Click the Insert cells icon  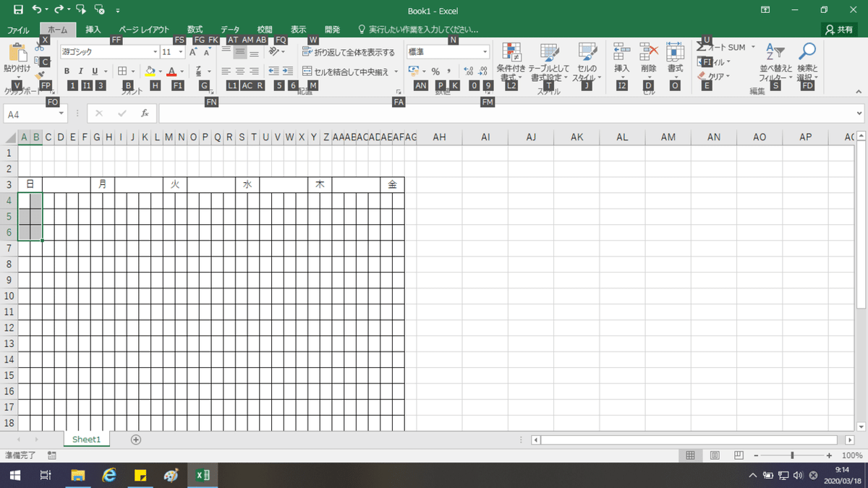(621, 51)
